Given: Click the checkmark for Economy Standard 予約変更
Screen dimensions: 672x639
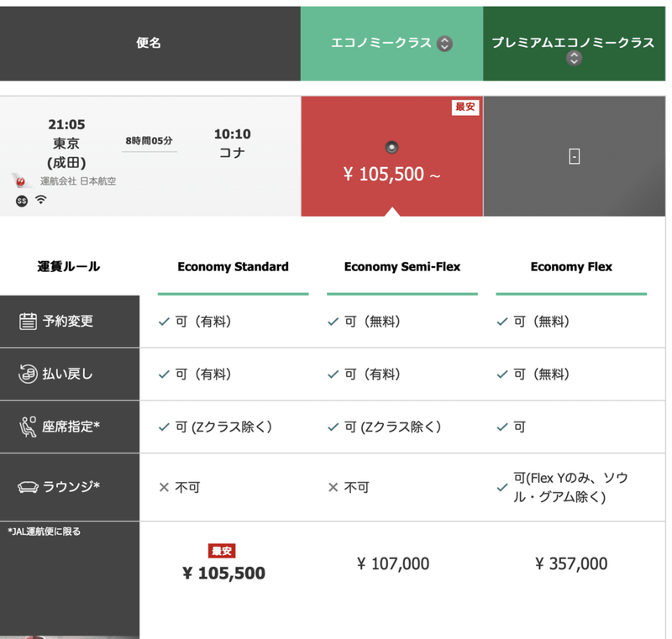Looking at the screenshot, I should click(165, 321).
